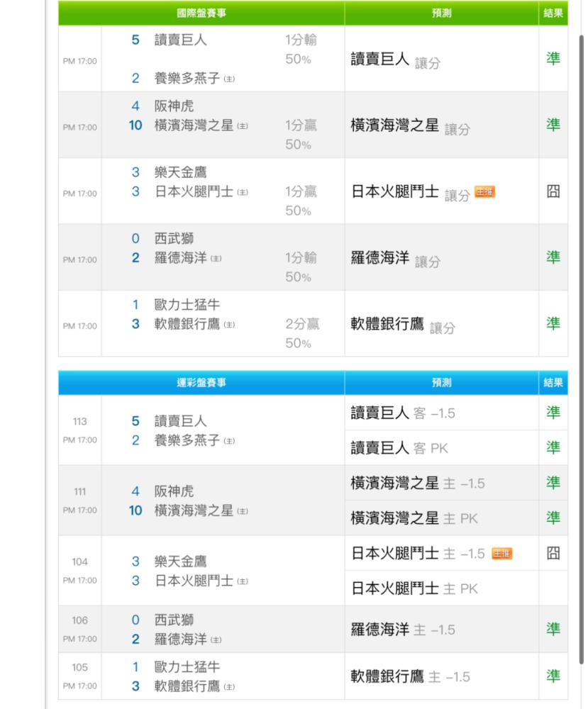The width and height of the screenshot is (588, 709).
Task: Click the 日本火腿鬥士 主 PK prediction
Action: 414,588
